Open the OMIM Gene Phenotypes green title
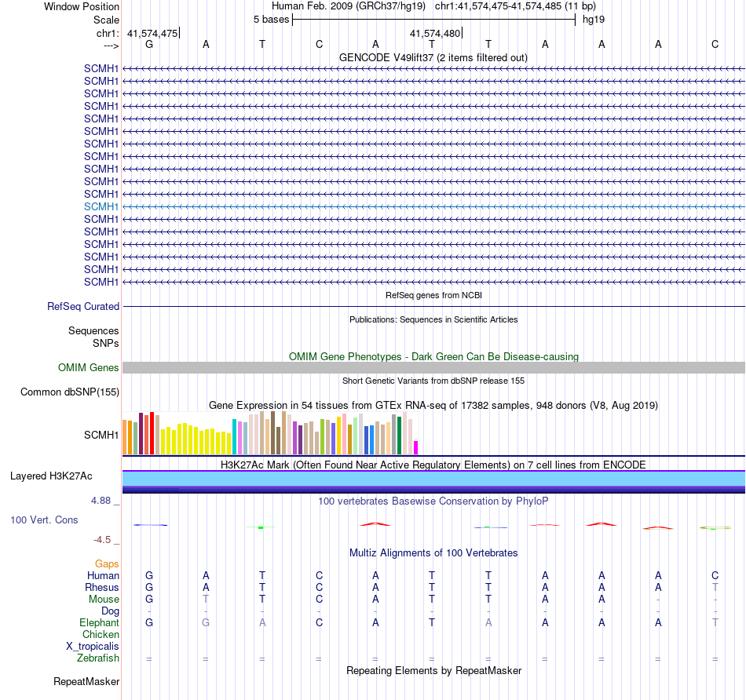 pos(433,356)
